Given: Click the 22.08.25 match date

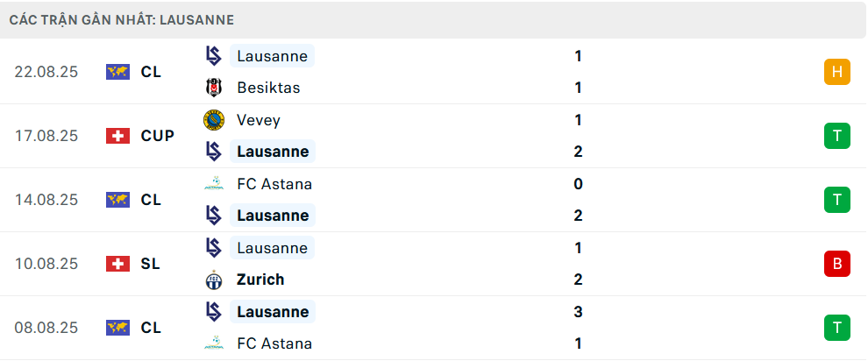Looking at the screenshot, I should coord(46,72).
